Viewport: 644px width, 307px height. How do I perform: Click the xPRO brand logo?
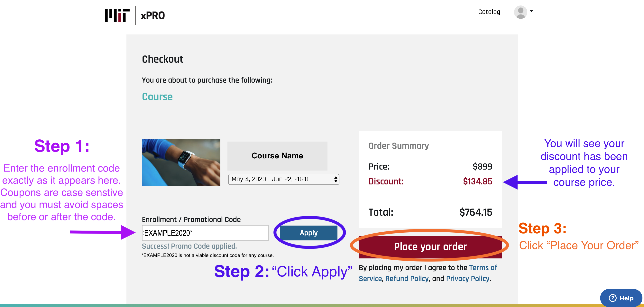pos(153,16)
